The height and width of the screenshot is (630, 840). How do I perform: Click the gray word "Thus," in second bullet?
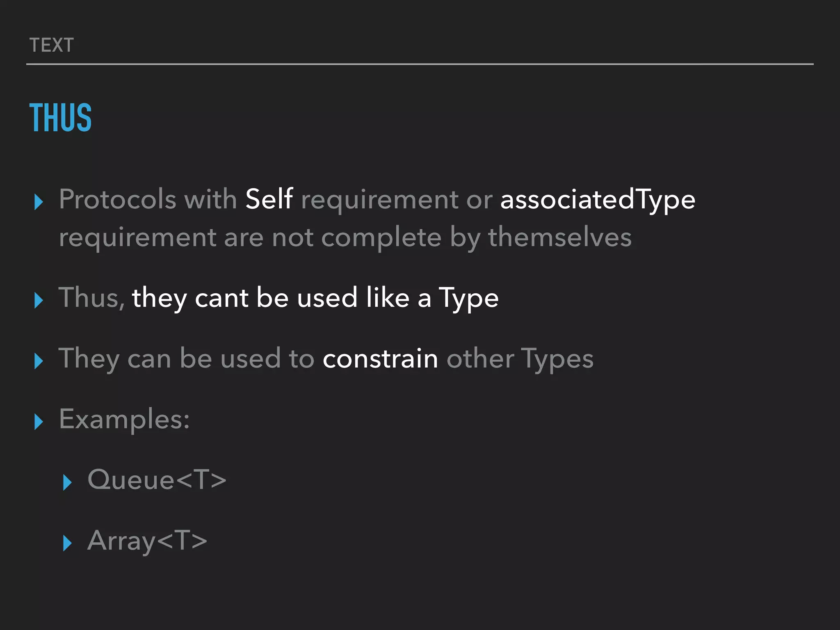91,298
